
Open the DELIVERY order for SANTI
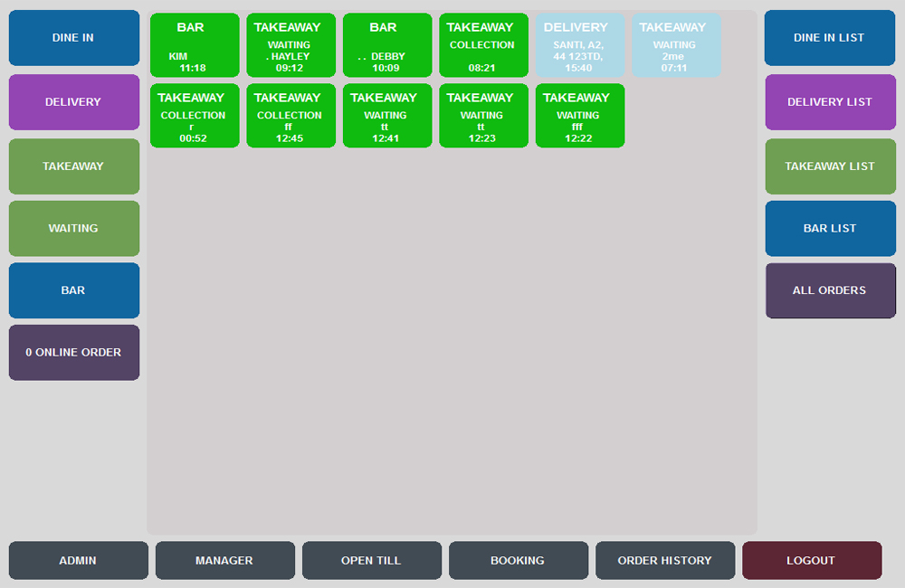[580, 45]
